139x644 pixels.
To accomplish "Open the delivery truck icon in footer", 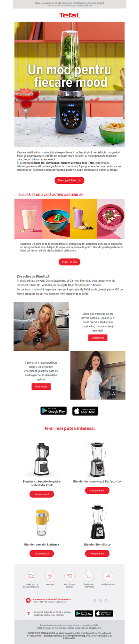I will pyautogui.click(x=31, y=576).
